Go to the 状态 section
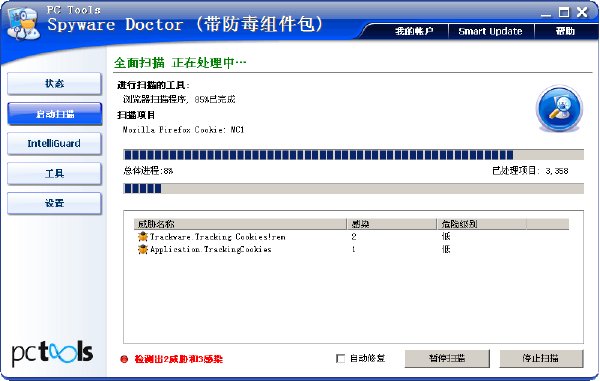The width and height of the screenshot is (600, 381). [x=54, y=83]
